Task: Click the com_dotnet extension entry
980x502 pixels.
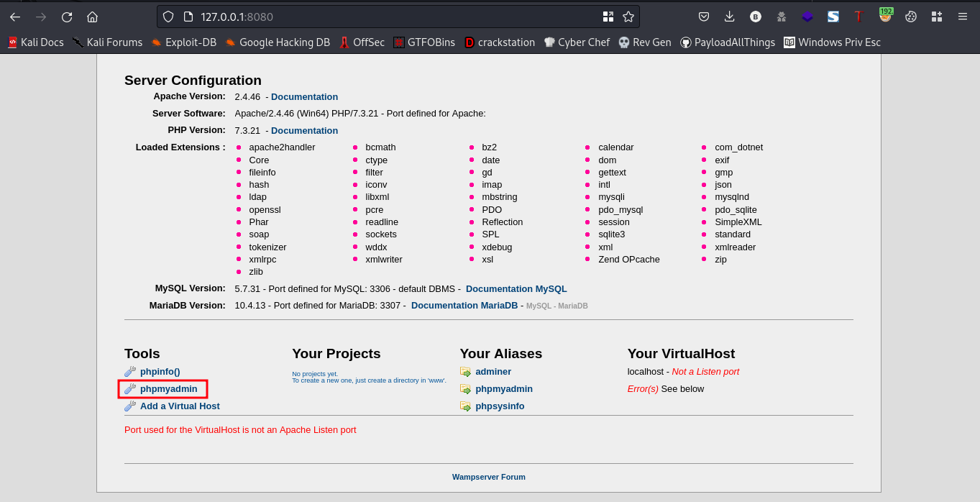Action: tap(739, 147)
